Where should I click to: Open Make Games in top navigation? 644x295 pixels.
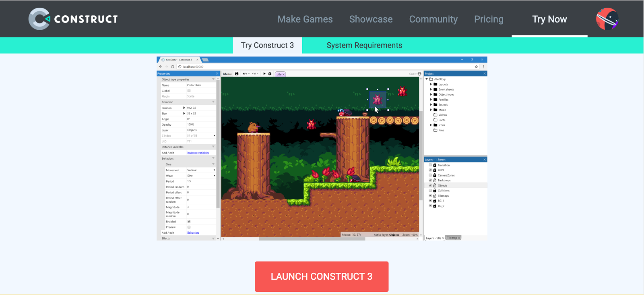tap(305, 19)
